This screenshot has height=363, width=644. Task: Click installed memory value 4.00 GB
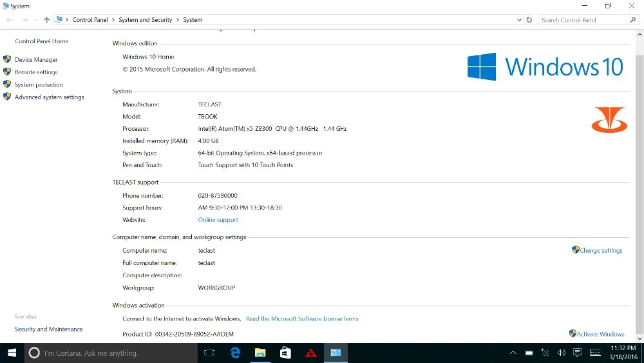[208, 141]
